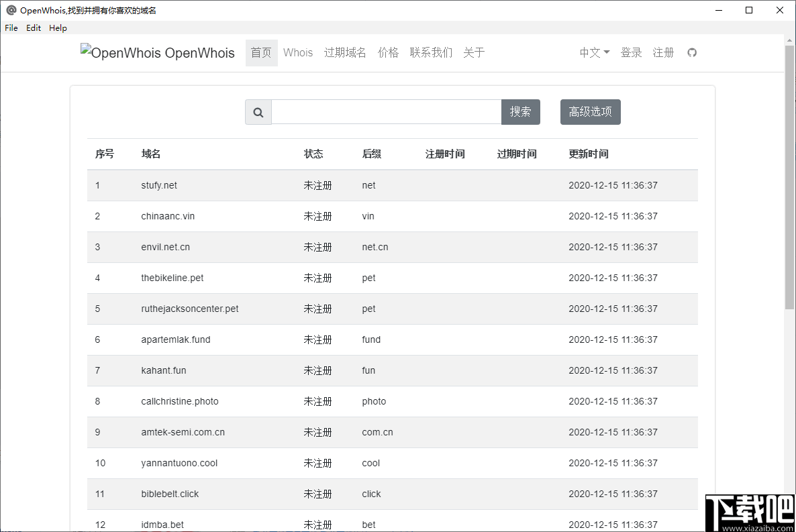796x532 pixels.
Task: Click the 登录 login link
Action: point(631,52)
